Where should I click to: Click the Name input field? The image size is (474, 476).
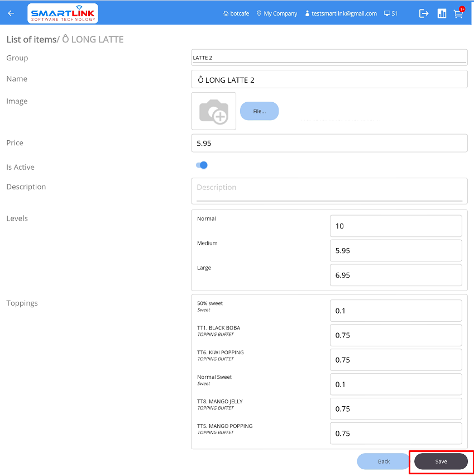point(329,80)
